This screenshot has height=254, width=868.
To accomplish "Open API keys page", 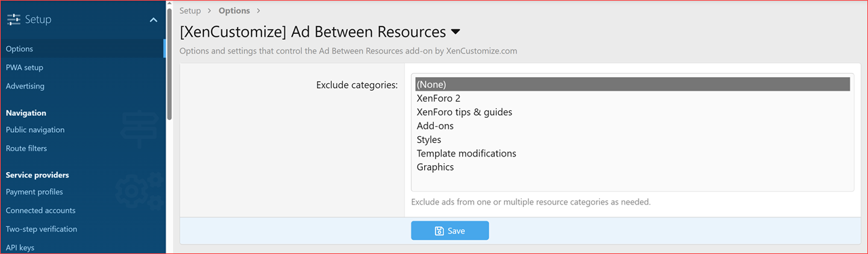I will click(x=82, y=248).
